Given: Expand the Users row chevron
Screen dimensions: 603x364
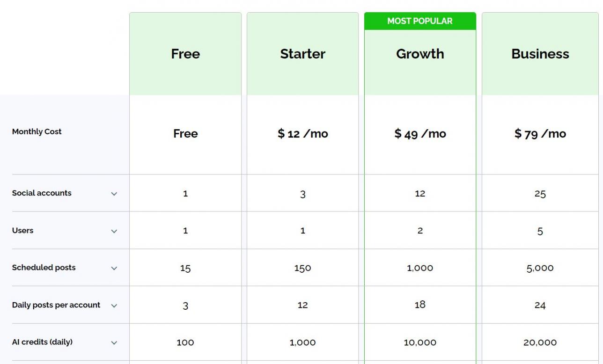Looking at the screenshot, I should click(114, 231).
